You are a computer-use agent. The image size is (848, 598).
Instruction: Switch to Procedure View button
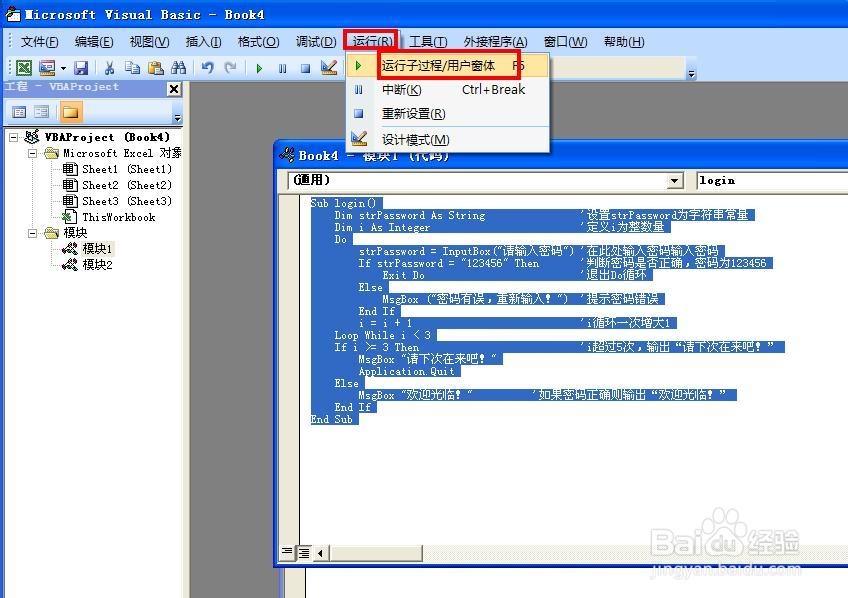(287, 552)
